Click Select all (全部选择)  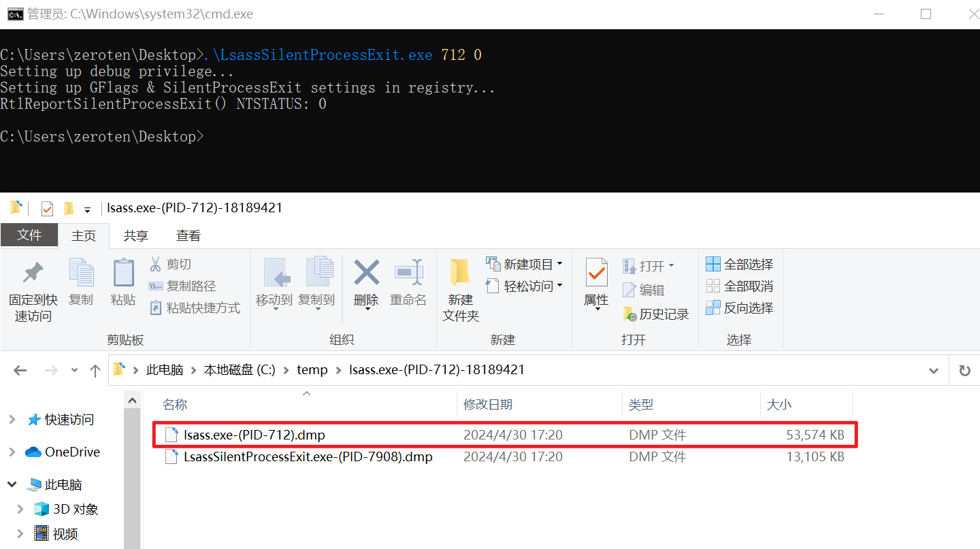tap(739, 264)
